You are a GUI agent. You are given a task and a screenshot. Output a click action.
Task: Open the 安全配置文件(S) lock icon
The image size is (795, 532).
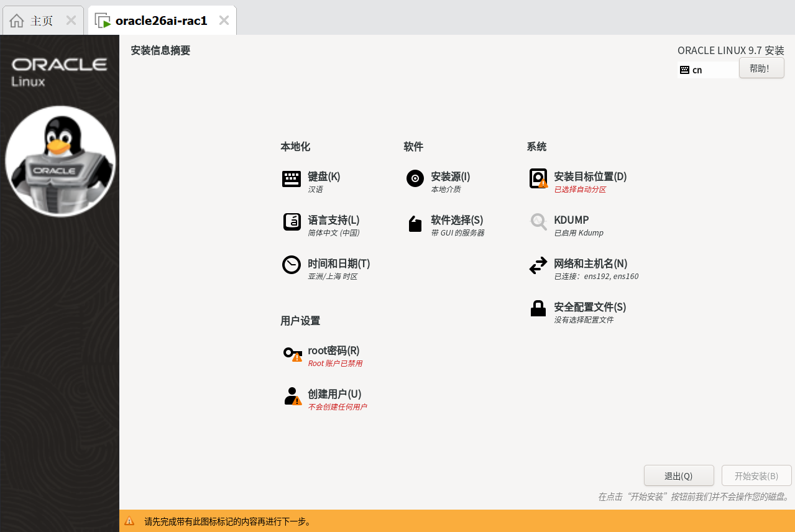(538, 308)
